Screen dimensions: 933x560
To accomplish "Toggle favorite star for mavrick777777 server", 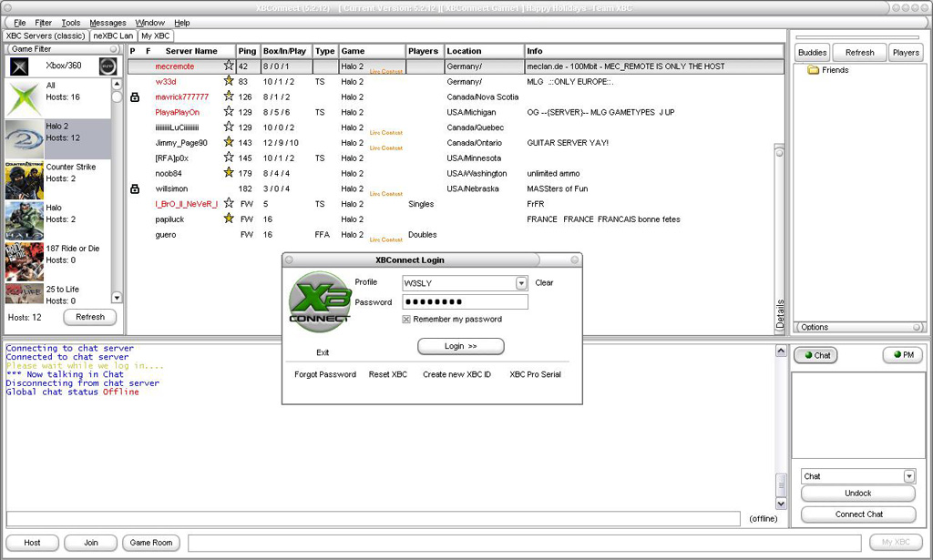I will click(x=229, y=97).
